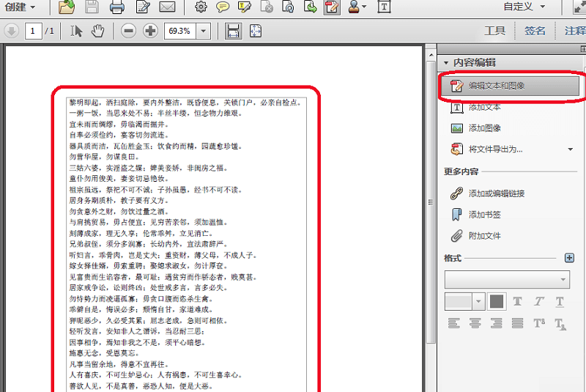Click the open file folder icon
This screenshot has height=392, width=586.
67,7
